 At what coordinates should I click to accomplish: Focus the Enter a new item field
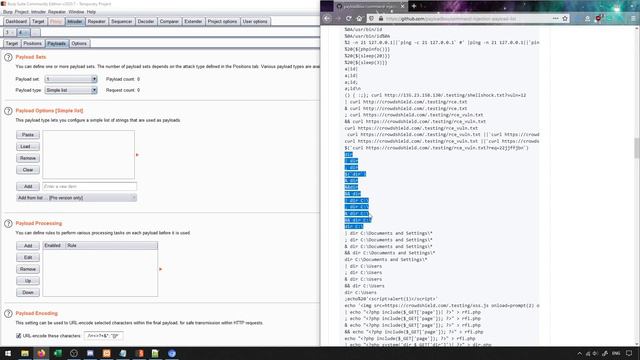click(89, 187)
